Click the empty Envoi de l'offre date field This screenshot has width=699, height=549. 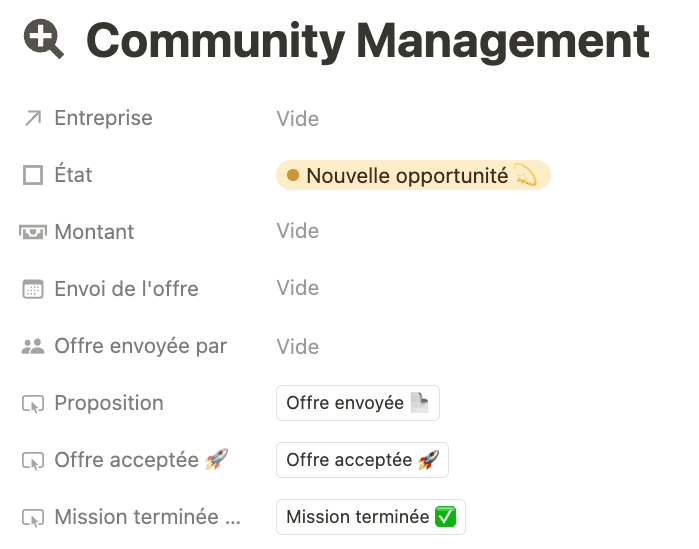(x=298, y=288)
